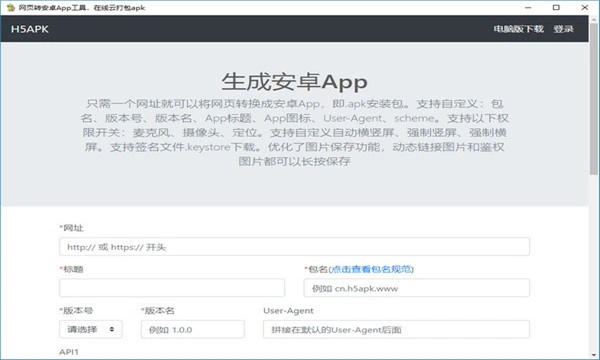This screenshot has height=360, width=600.
Task: Focus the 版本名 input field
Action: (192, 329)
